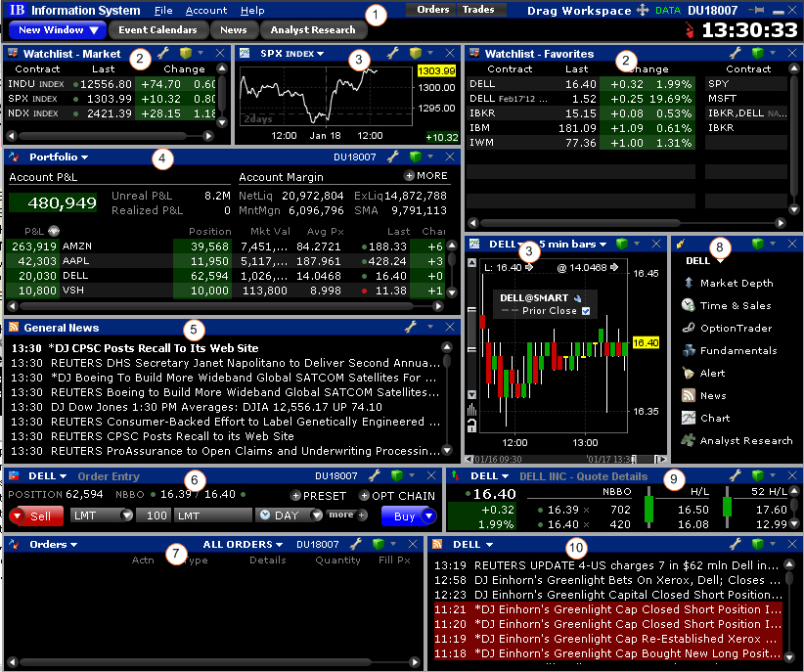Click the Portfolio panel wrench configure icon
Image resolution: width=804 pixels, height=672 pixels.
click(x=392, y=157)
